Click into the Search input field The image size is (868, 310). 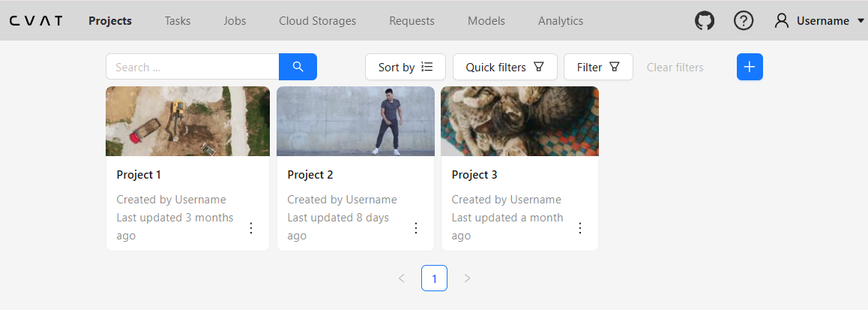click(x=193, y=67)
